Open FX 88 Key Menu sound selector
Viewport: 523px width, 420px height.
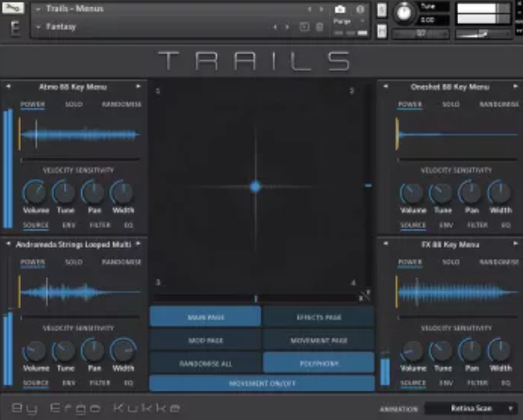coord(450,244)
